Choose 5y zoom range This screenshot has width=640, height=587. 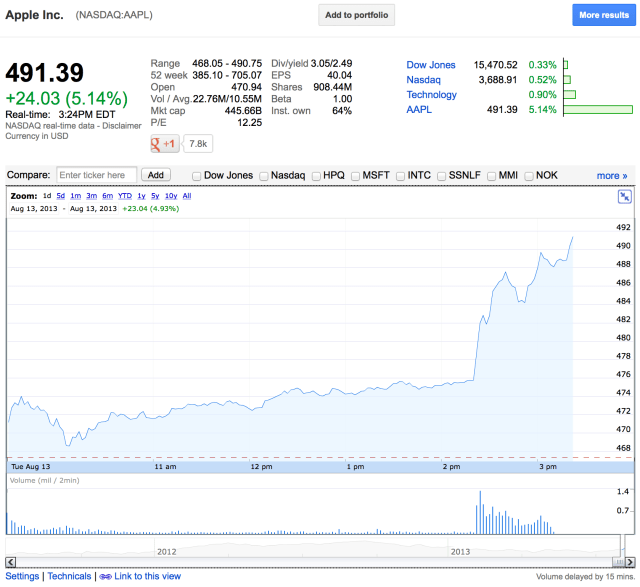click(155, 196)
